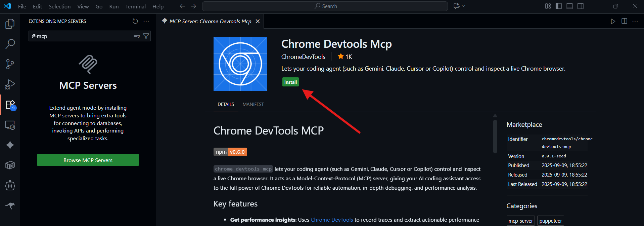644x226 pixels.
Task: Open Remote Explorer icon in activity bar
Action: [x=10, y=125]
